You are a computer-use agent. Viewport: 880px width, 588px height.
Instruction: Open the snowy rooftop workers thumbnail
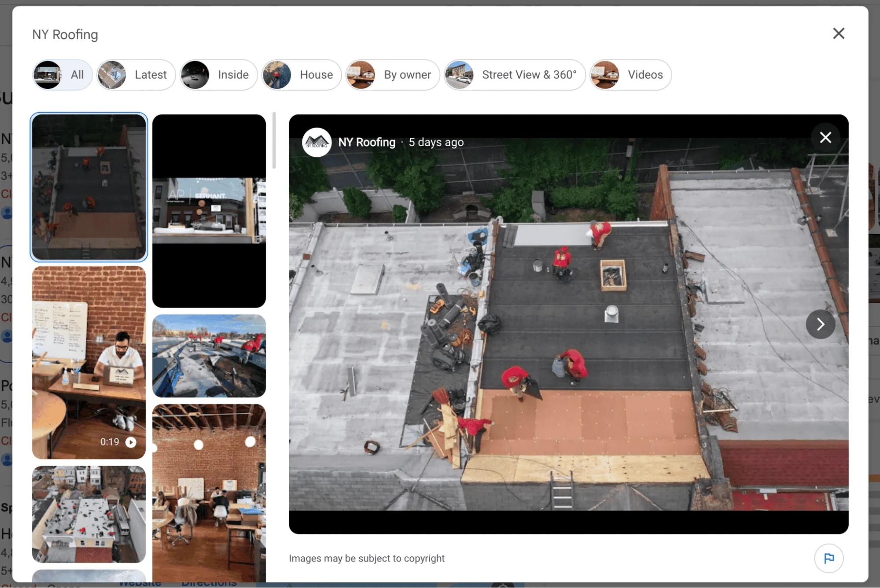point(209,356)
